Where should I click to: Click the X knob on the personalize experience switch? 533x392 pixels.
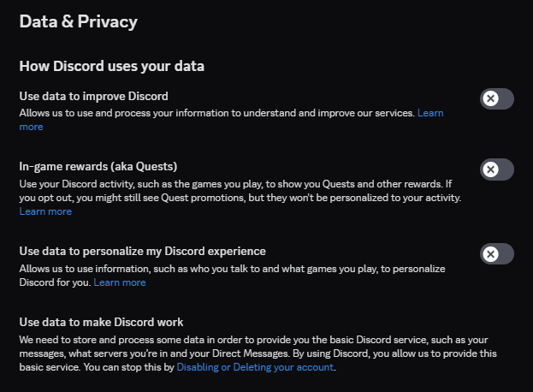[490, 254]
